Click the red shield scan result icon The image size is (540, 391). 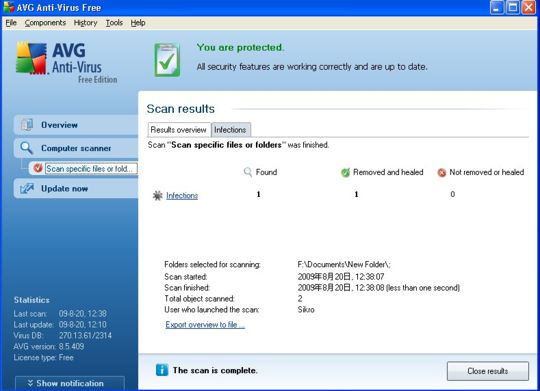pos(38,168)
